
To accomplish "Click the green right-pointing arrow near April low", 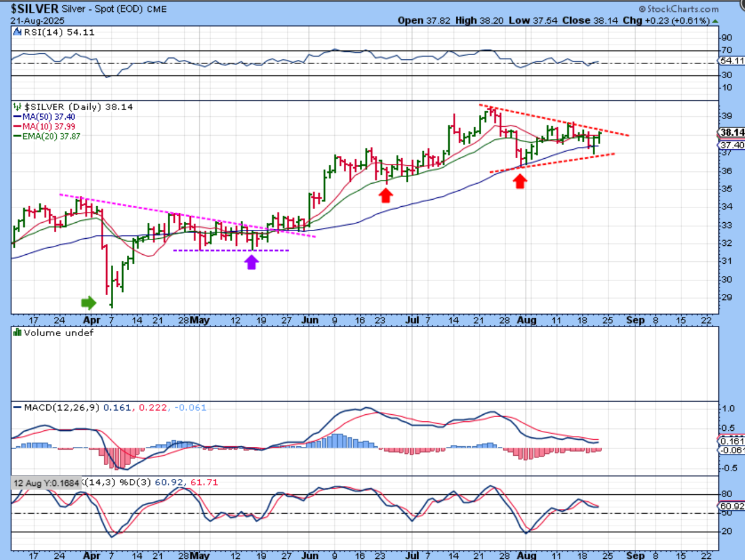I will pyautogui.click(x=88, y=303).
